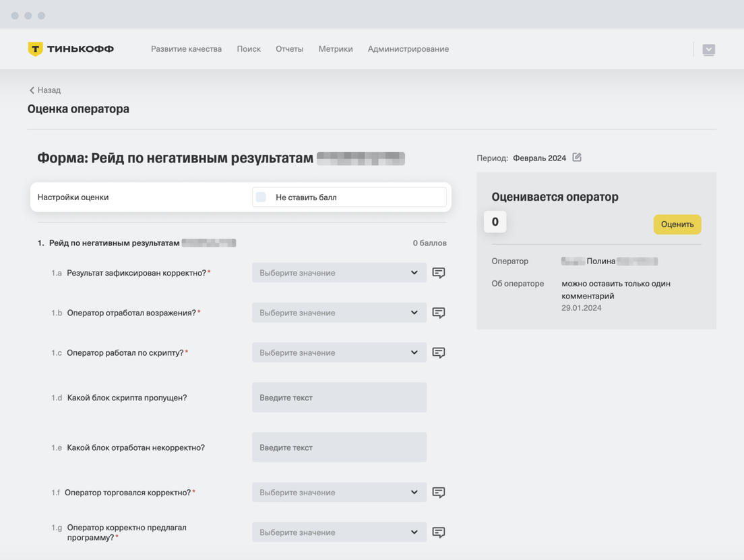
Task: Go back via the 'Назад' link
Action: click(49, 90)
